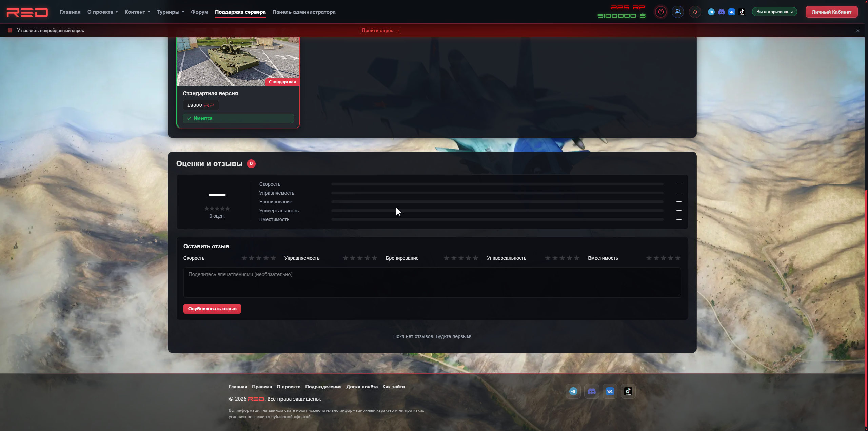Give Бронирование a four-star rating
Viewport: 868px width, 431px height.
[468, 258]
